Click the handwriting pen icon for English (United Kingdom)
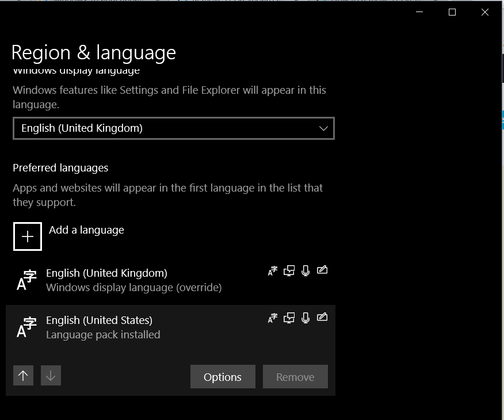504x420 pixels. [x=322, y=270]
